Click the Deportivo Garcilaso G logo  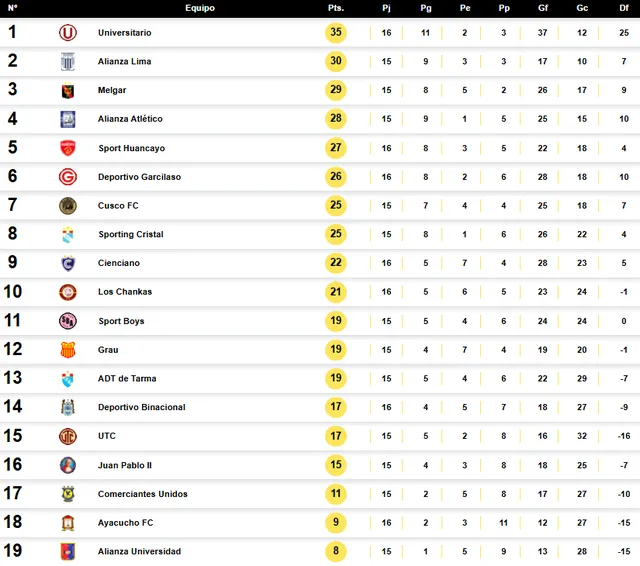click(x=68, y=177)
